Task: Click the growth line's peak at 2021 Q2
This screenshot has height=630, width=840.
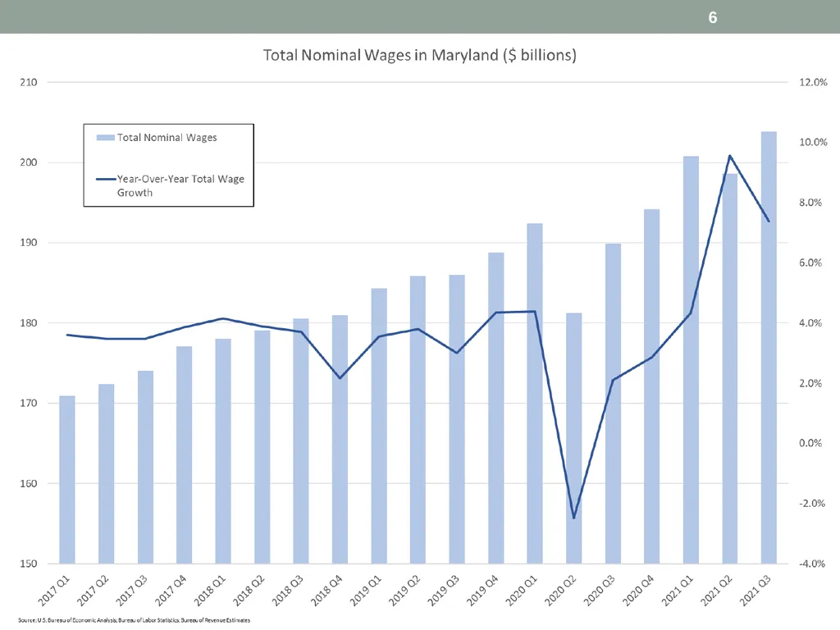Action: (729, 156)
